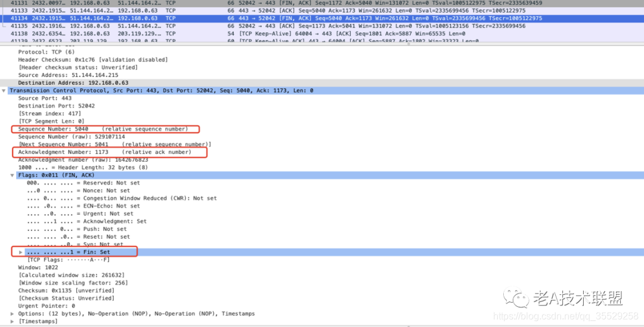Select 'Acknowledgment Number: 1173' relative field

pyautogui.click(x=105, y=152)
